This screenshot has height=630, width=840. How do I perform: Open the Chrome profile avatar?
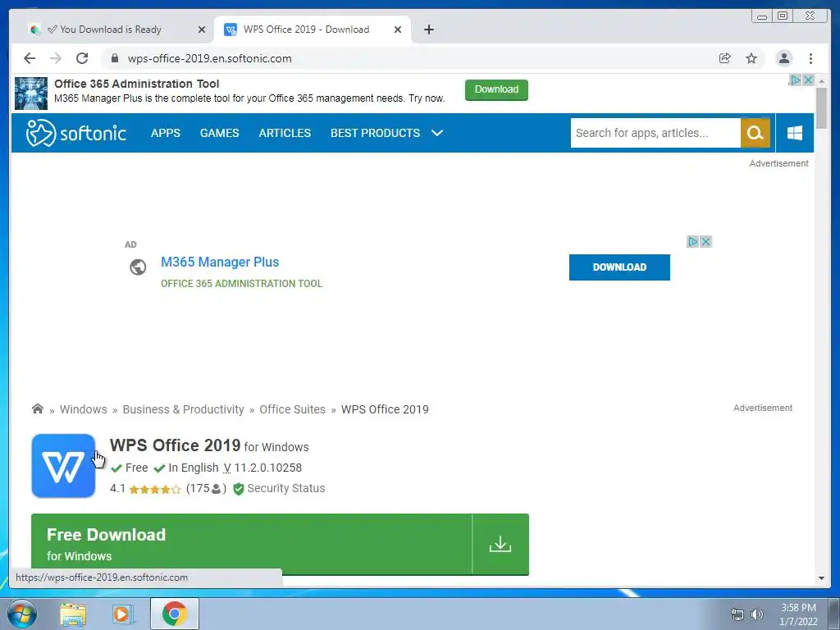[x=783, y=58]
